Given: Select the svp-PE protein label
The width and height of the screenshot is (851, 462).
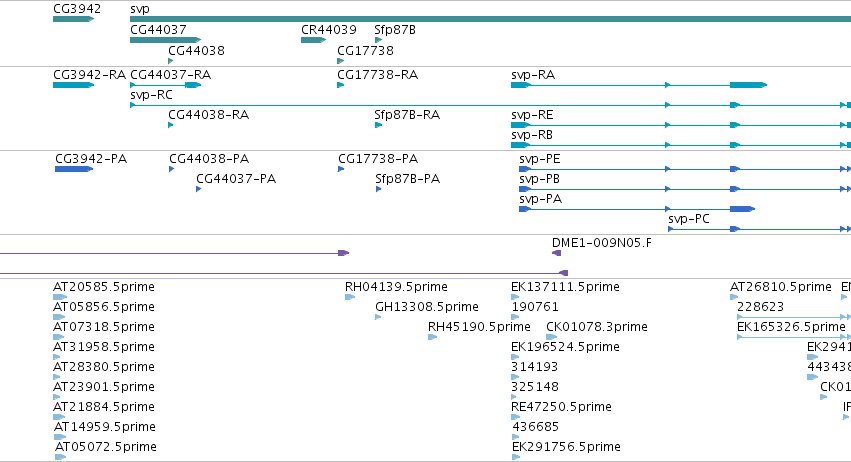Looking at the screenshot, I should point(539,159).
